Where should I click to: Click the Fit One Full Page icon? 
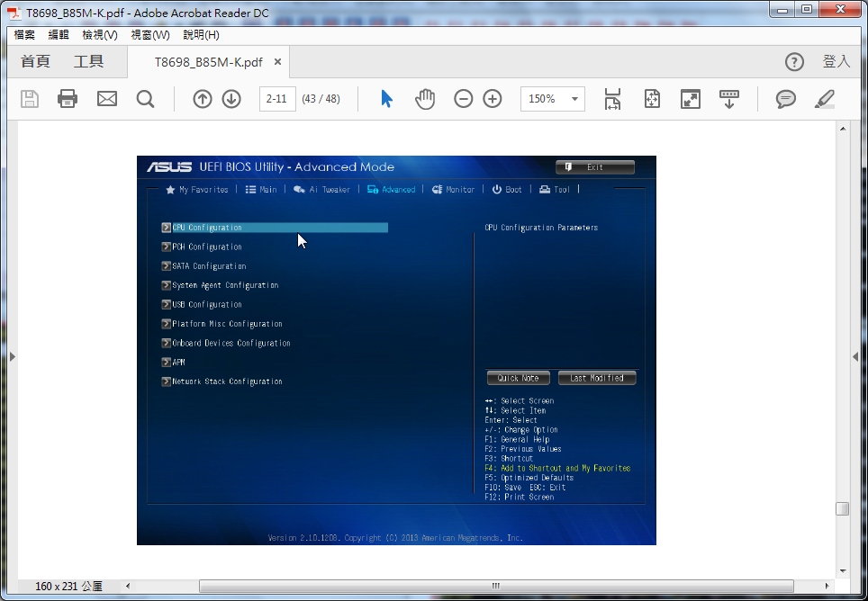pos(652,99)
